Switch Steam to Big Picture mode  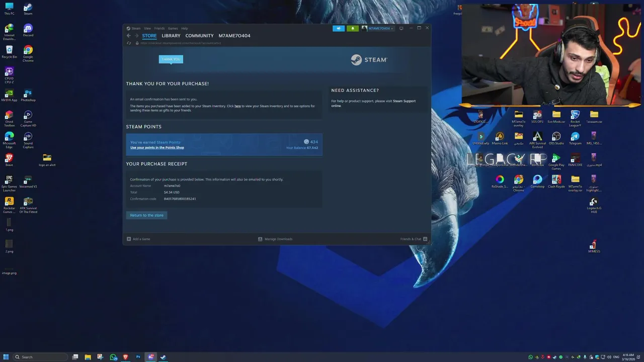(401, 28)
